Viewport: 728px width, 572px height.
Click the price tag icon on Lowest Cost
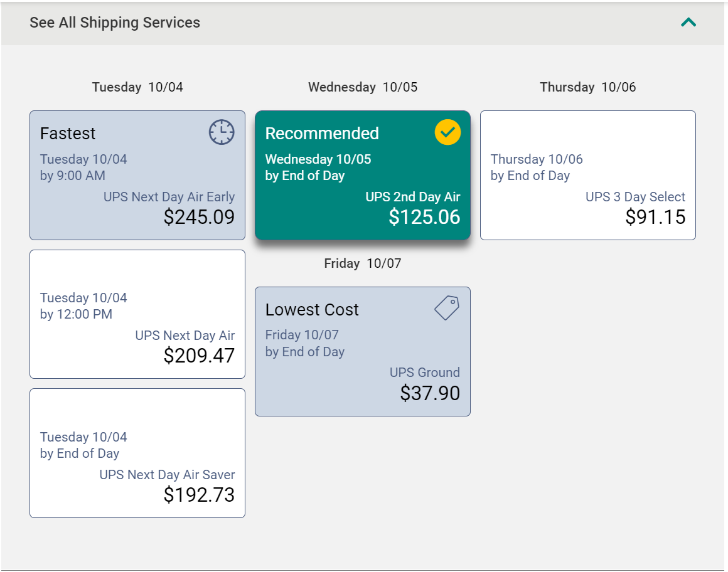447,308
